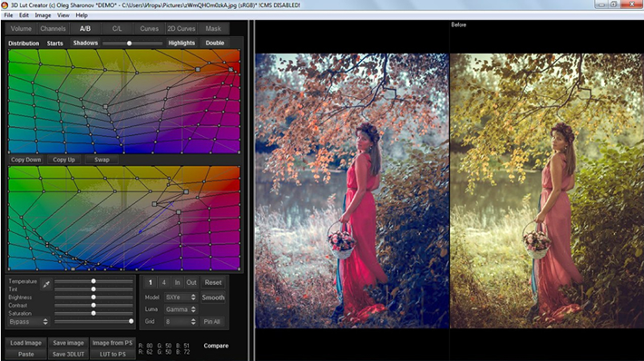
Task: Toggle the In mode button
Action: pos(178,283)
